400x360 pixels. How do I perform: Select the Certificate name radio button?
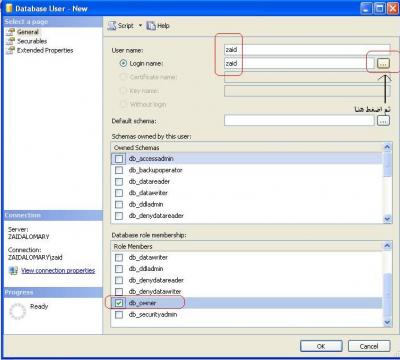(x=123, y=77)
